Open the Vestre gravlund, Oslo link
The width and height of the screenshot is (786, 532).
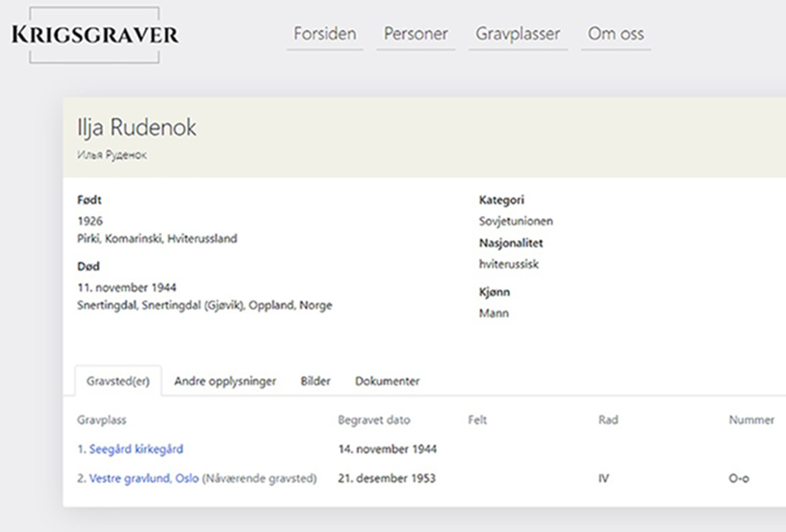(144, 479)
